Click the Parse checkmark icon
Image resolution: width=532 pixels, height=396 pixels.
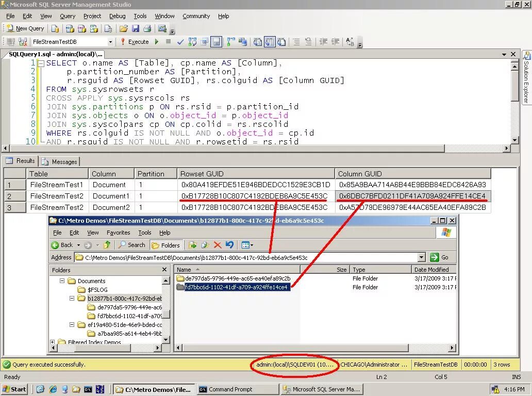click(x=180, y=42)
